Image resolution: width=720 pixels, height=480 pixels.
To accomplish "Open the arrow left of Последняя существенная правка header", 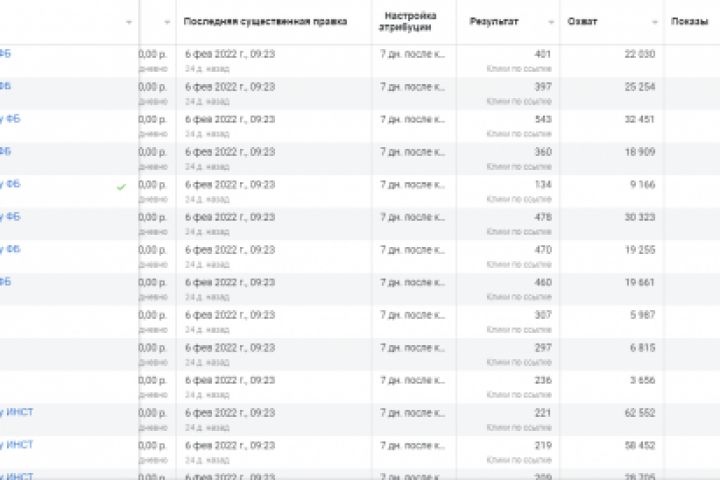I will pos(166,22).
